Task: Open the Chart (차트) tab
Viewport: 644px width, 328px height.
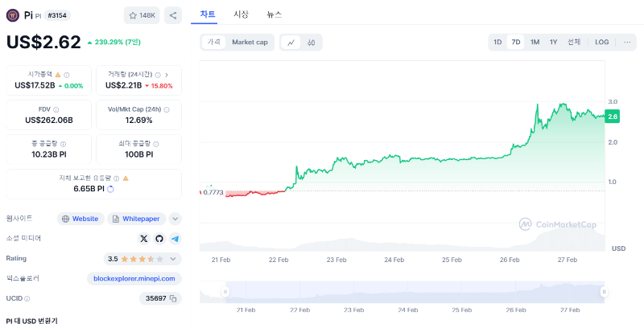Action: point(208,14)
